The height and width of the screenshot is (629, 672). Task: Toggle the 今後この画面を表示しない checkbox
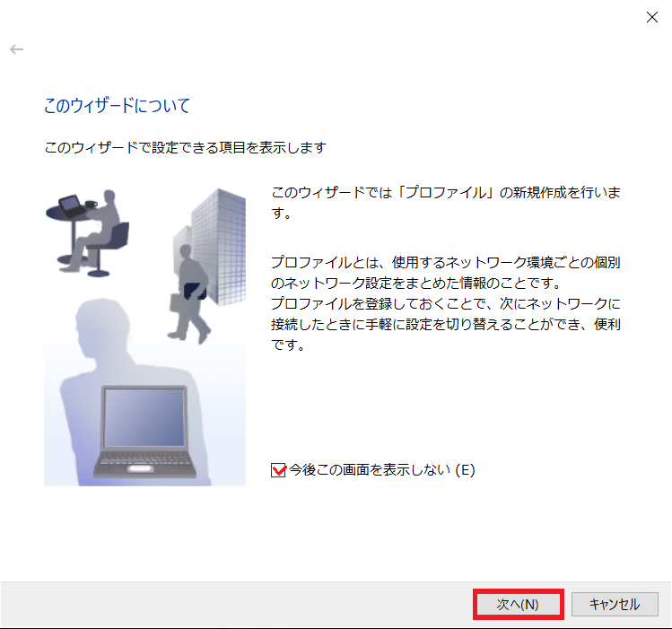[278, 470]
